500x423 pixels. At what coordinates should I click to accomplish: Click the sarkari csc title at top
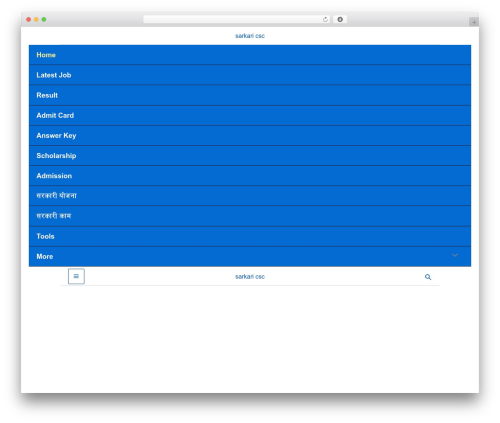pyautogui.click(x=250, y=36)
